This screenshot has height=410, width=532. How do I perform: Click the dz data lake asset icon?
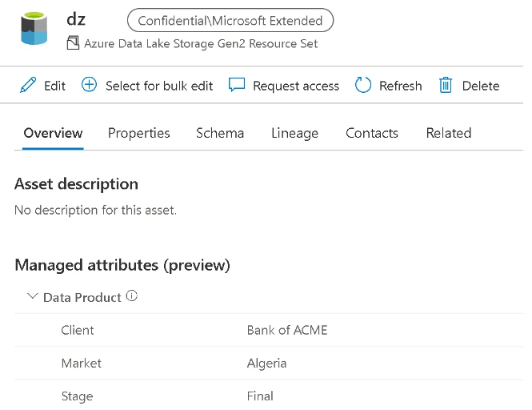[34, 28]
